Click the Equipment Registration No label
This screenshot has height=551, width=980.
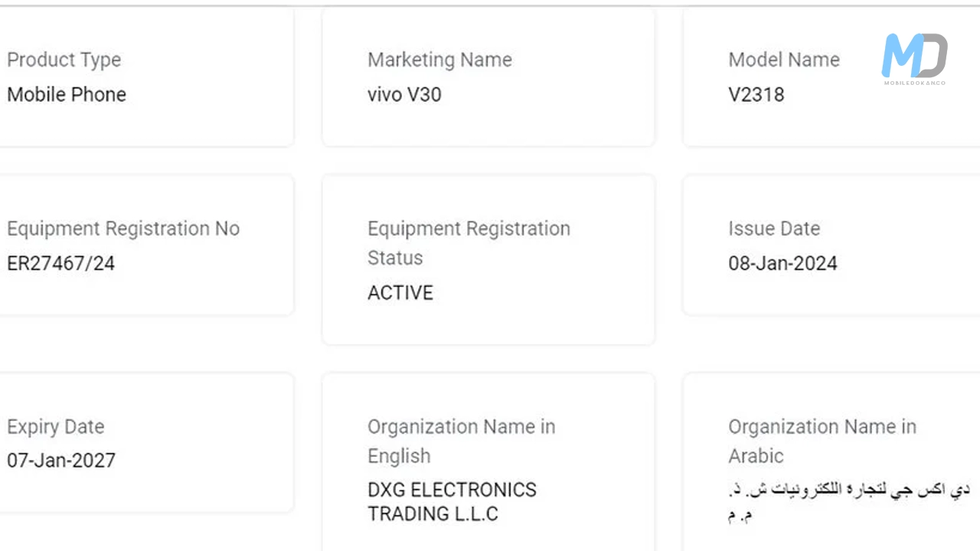pyautogui.click(x=123, y=229)
